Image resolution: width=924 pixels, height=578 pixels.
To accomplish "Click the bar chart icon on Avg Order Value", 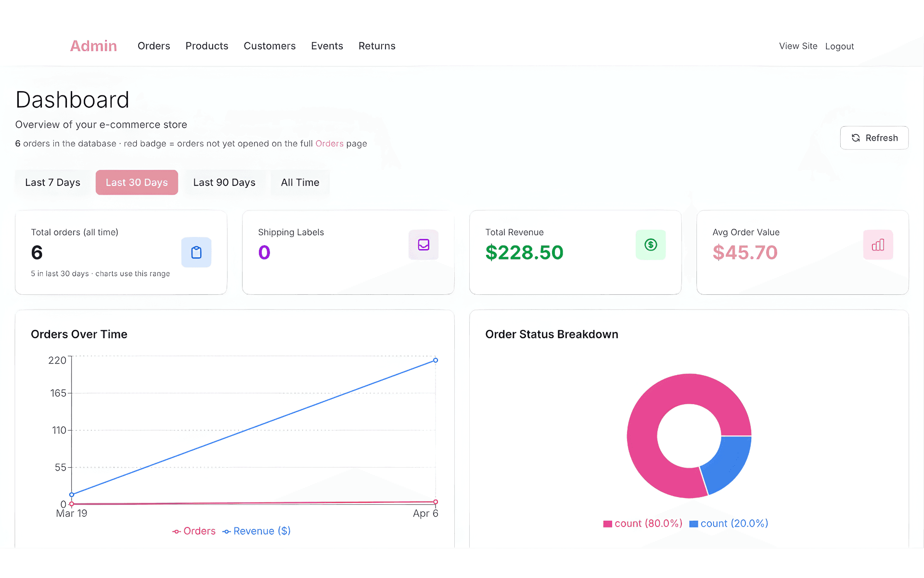I will pyautogui.click(x=878, y=245).
